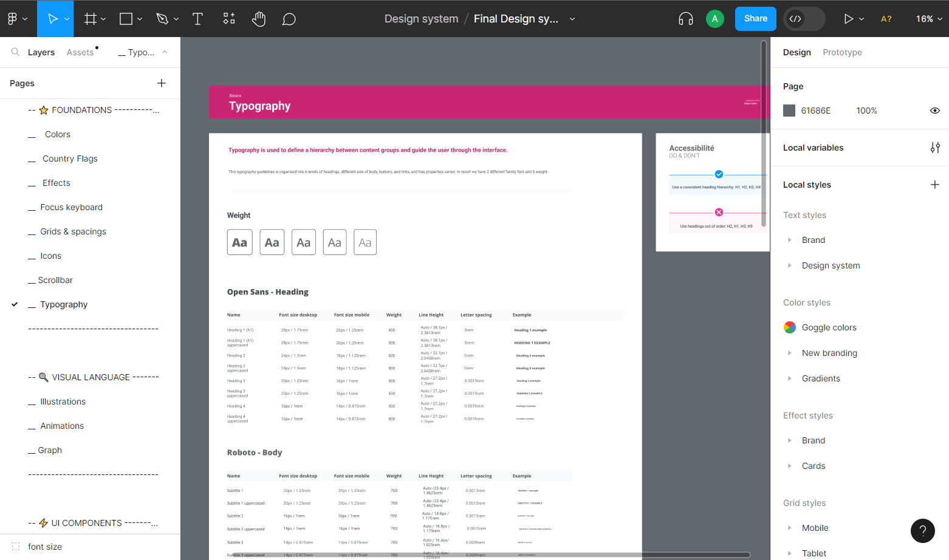Open Local variables settings icon

(935, 148)
